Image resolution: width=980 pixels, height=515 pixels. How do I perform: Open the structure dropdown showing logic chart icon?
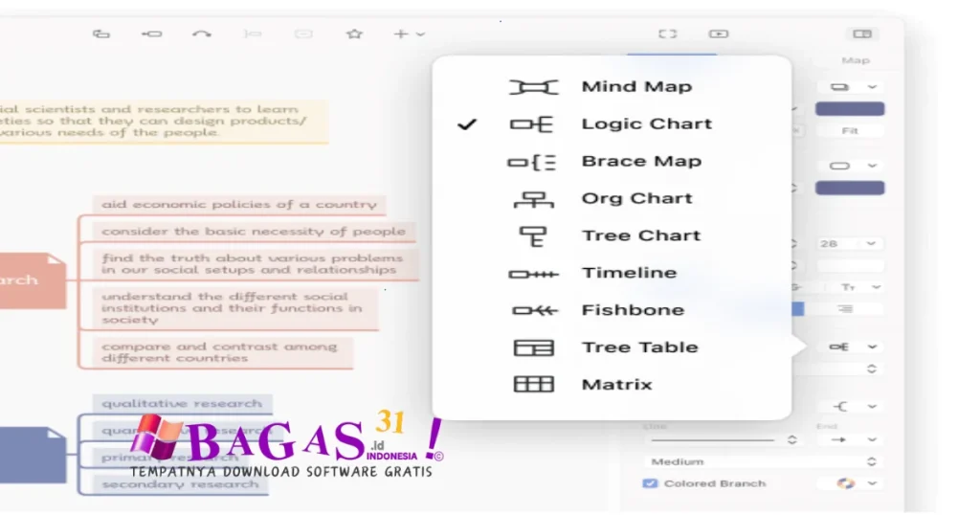tap(850, 347)
